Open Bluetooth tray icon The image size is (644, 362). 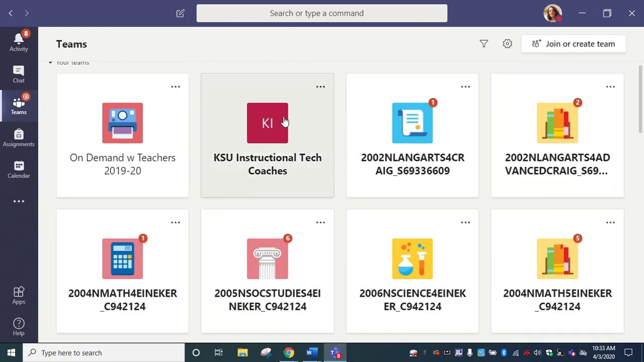pyautogui.click(x=504, y=352)
